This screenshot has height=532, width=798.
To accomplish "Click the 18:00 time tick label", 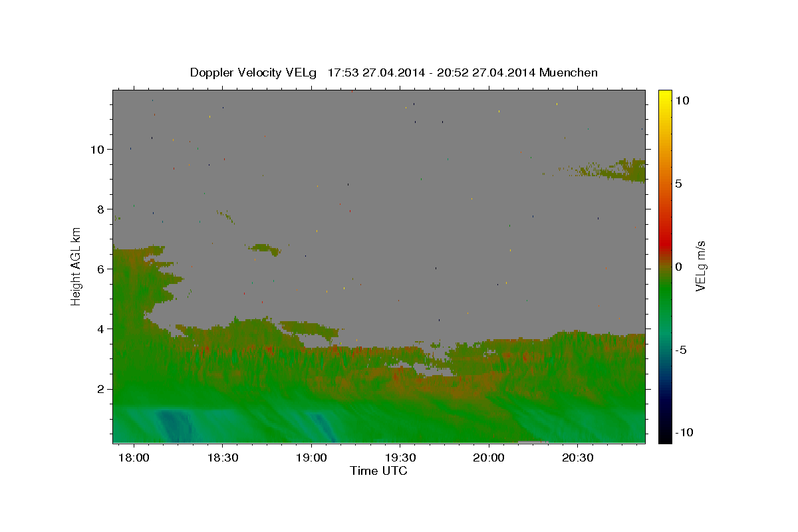I will (134, 458).
